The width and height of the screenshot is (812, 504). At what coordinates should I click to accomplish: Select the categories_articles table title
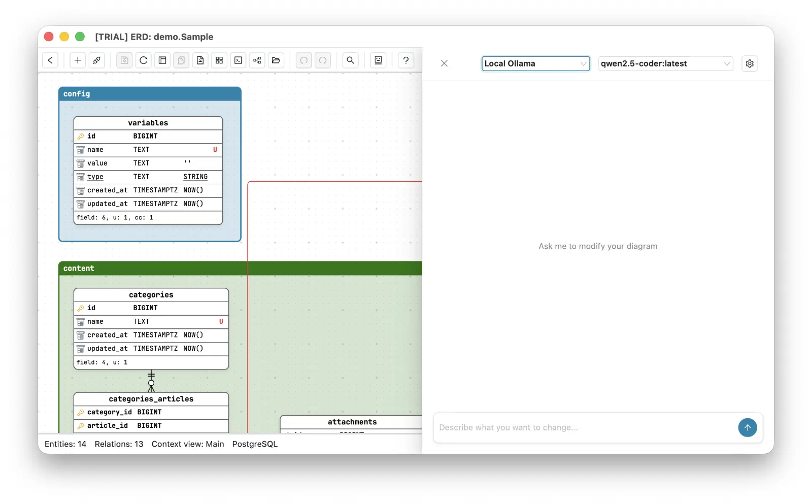click(x=151, y=399)
